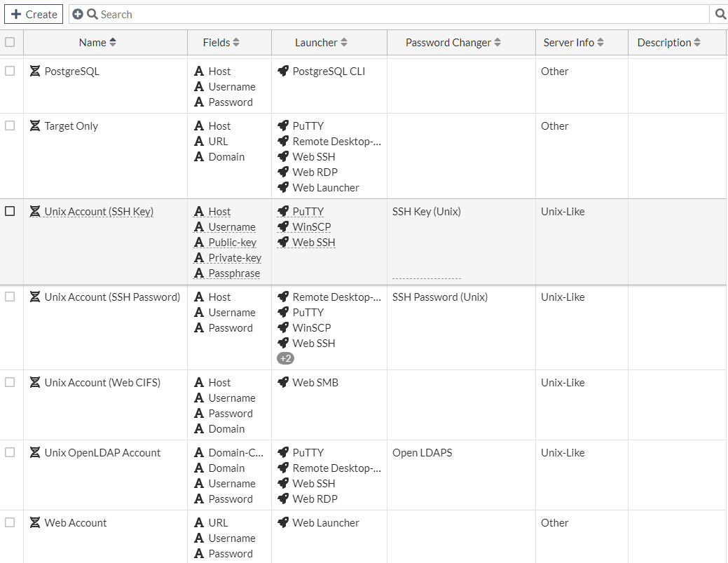The height and width of the screenshot is (563, 728).
Task: Click the Web Account template icon
Action: 35,522
